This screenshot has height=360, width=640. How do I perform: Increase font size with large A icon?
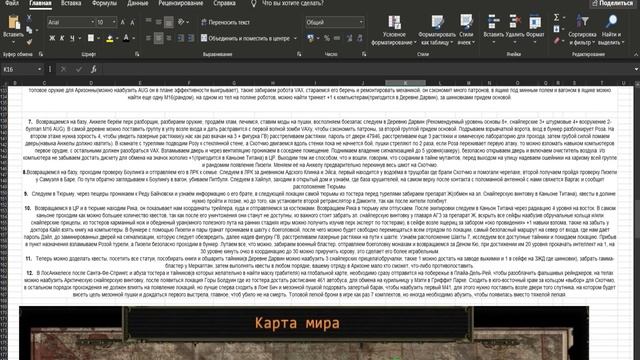click(x=122, y=22)
